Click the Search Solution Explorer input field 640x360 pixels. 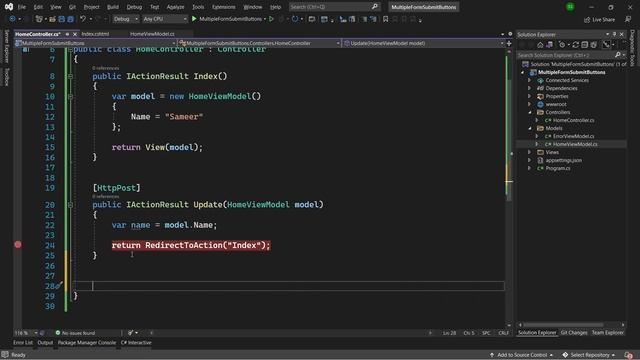[565, 55]
